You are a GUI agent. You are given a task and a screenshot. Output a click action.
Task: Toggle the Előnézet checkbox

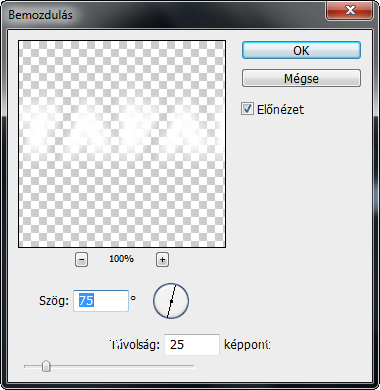pos(247,109)
